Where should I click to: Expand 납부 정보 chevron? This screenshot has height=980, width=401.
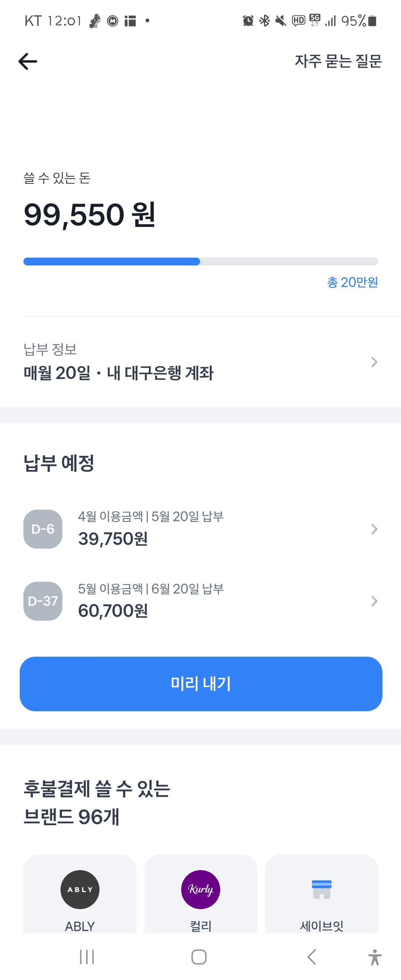click(374, 362)
